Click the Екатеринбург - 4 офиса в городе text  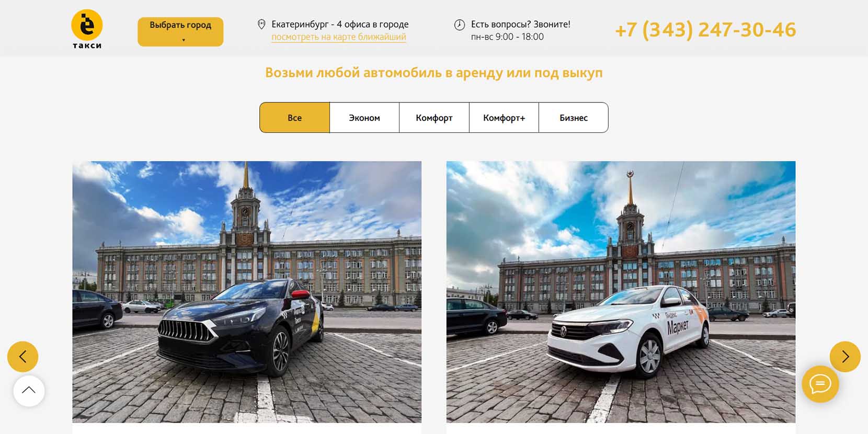pos(340,24)
